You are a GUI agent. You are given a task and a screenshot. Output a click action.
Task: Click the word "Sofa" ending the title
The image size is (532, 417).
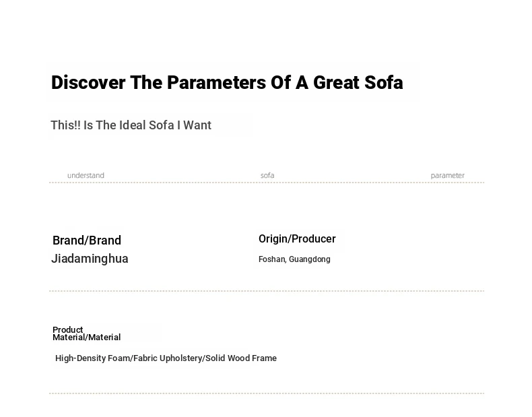pos(384,82)
